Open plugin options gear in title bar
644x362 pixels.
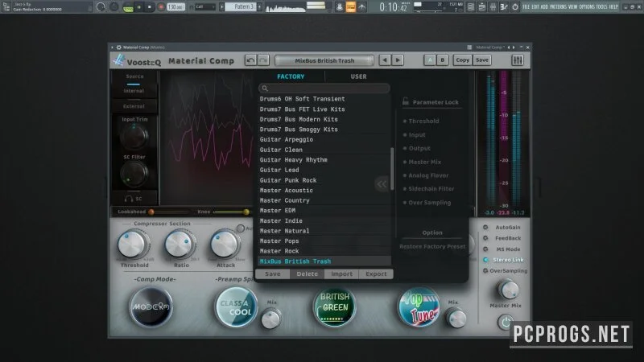tap(118, 47)
